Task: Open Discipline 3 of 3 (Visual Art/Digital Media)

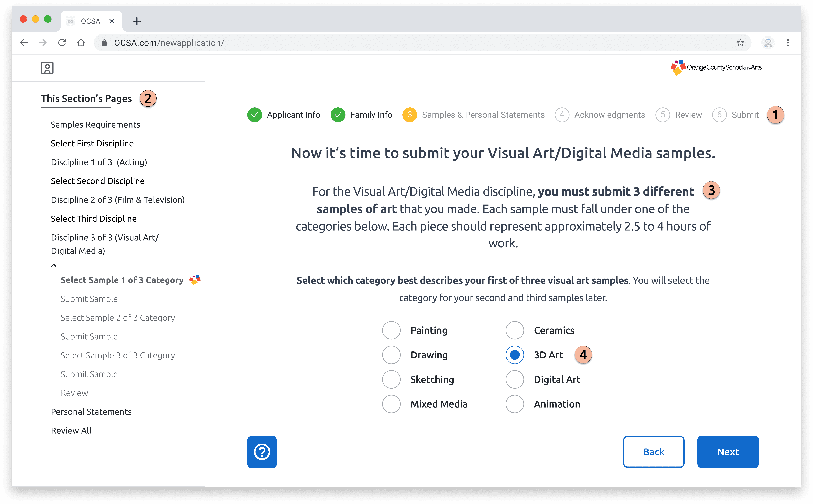Action: [x=105, y=244]
